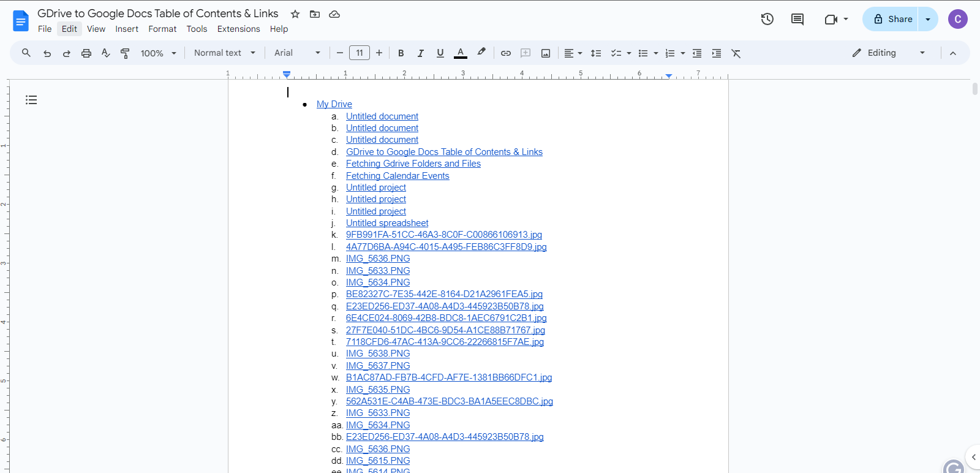Toggle italic formatting
Image resolution: width=980 pixels, height=473 pixels.
421,53
